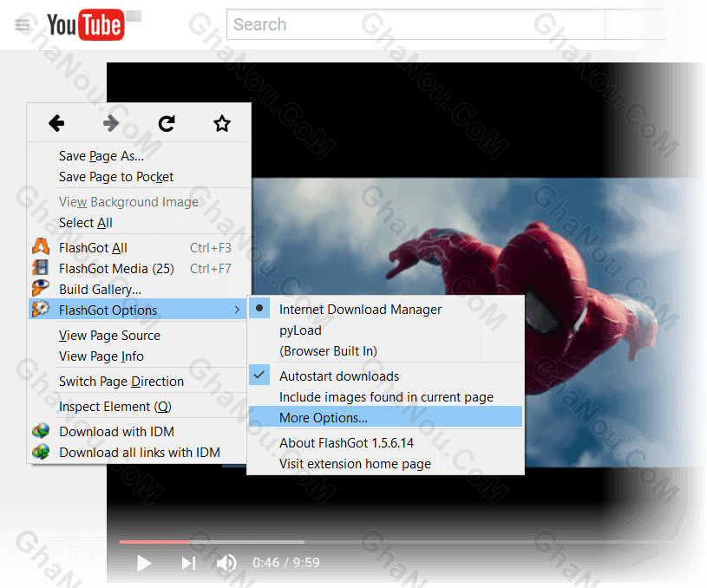
Task: Go forward using the context menu arrow
Action: coord(111,123)
